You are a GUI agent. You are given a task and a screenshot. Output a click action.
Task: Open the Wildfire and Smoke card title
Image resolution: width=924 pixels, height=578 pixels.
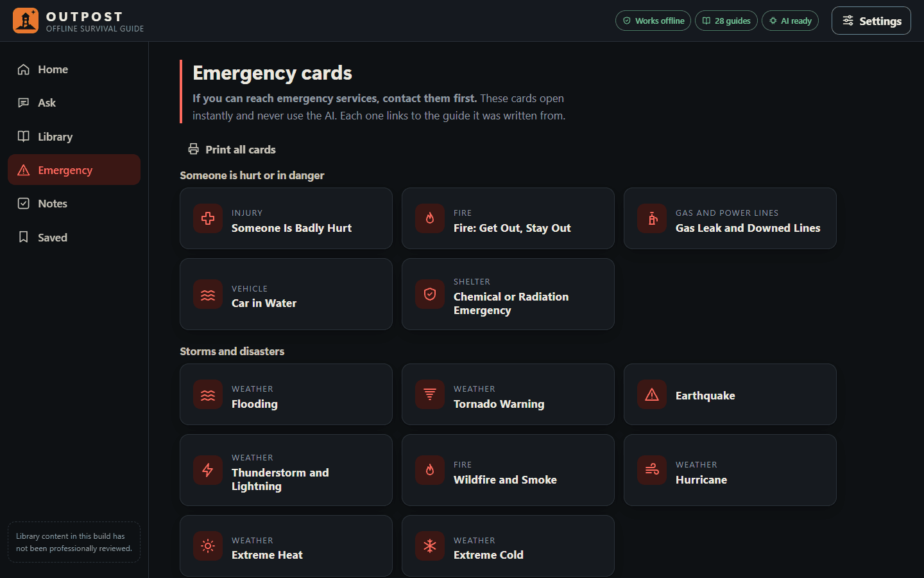point(505,480)
